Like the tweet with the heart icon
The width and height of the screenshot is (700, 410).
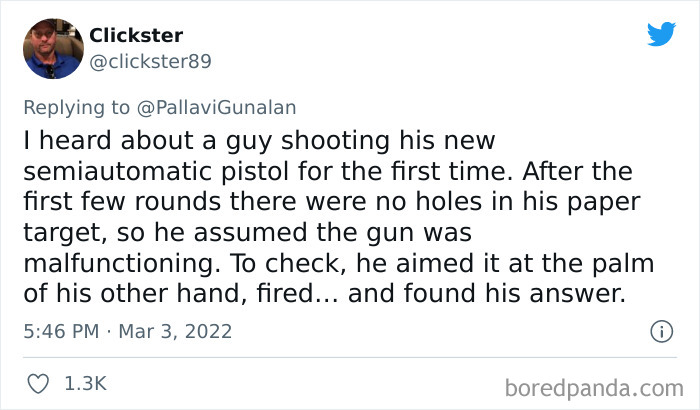click(x=40, y=382)
